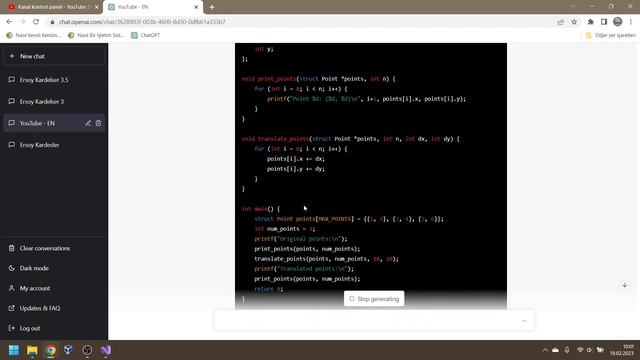Open the Windows Start menu

pyautogui.click(x=14, y=350)
